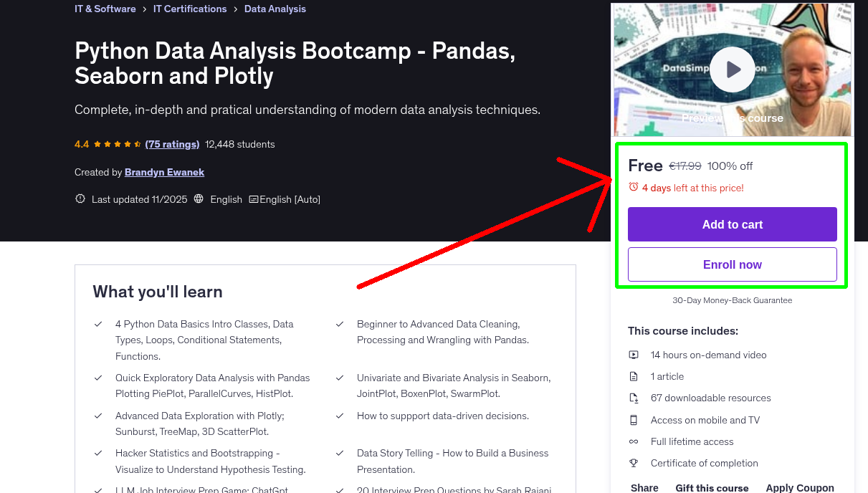Navigate to the Data Analysis breadcrumb
This screenshot has height=493, width=868.
[275, 9]
